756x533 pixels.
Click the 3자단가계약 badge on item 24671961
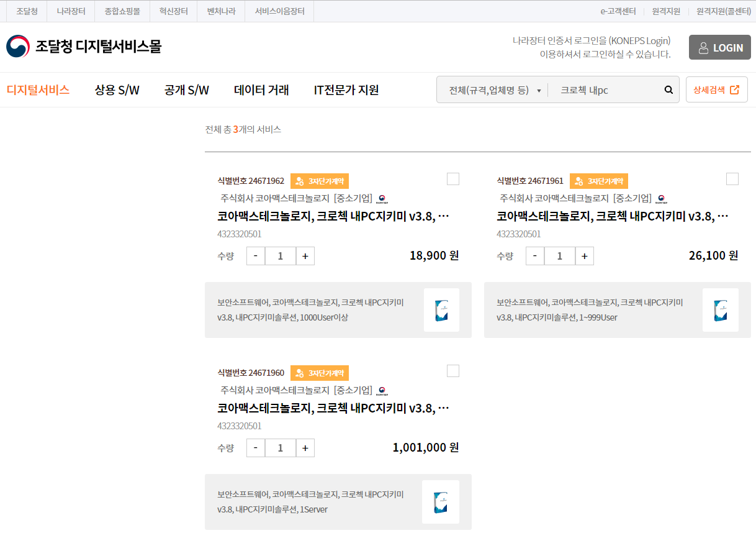coord(599,181)
